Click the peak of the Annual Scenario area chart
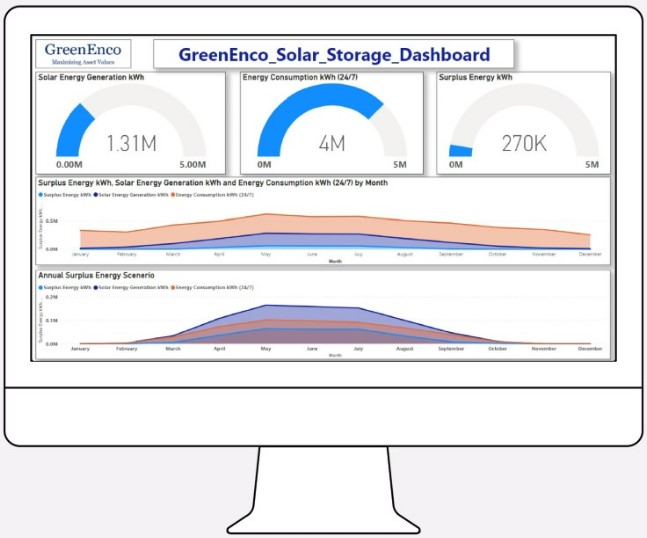 tap(265, 307)
